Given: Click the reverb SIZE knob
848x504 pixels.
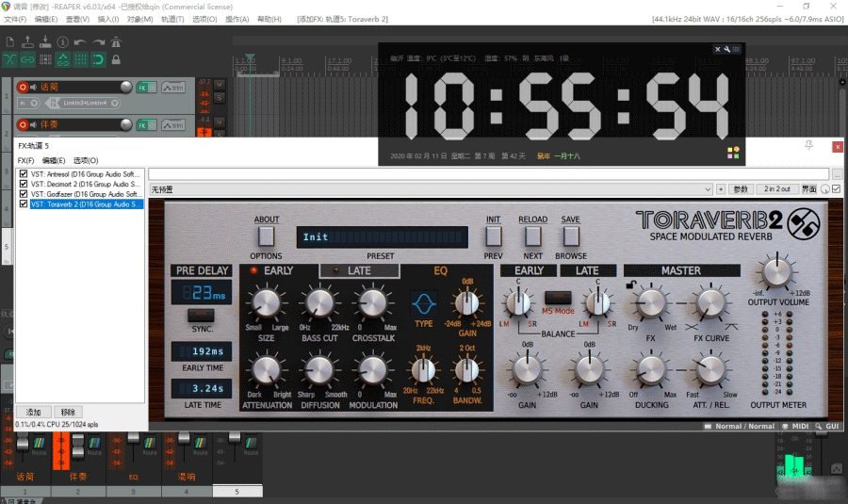Looking at the screenshot, I should [x=266, y=302].
